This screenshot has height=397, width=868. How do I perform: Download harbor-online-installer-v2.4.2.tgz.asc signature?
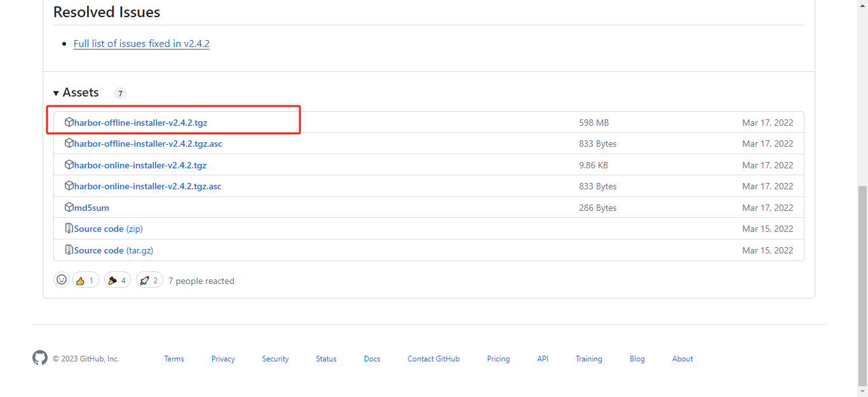147,186
